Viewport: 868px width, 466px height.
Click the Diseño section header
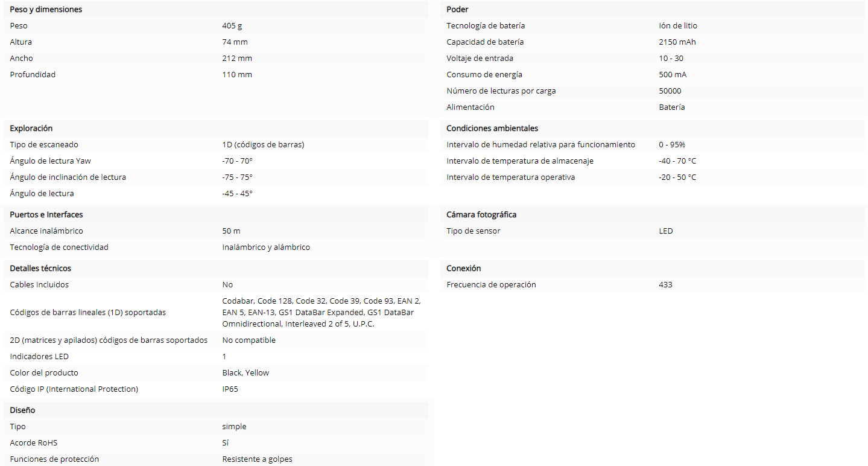coord(23,410)
